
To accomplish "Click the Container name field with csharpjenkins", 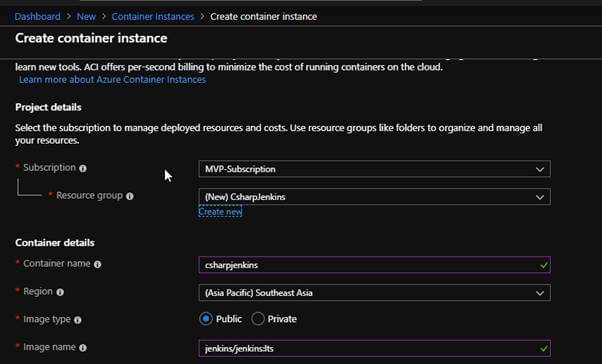I will click(x=374, y=265).
